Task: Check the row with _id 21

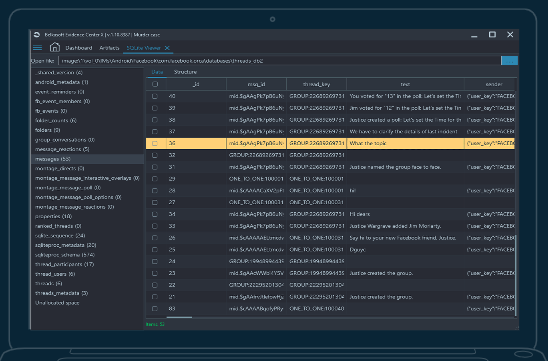Action: pos(155,297)
